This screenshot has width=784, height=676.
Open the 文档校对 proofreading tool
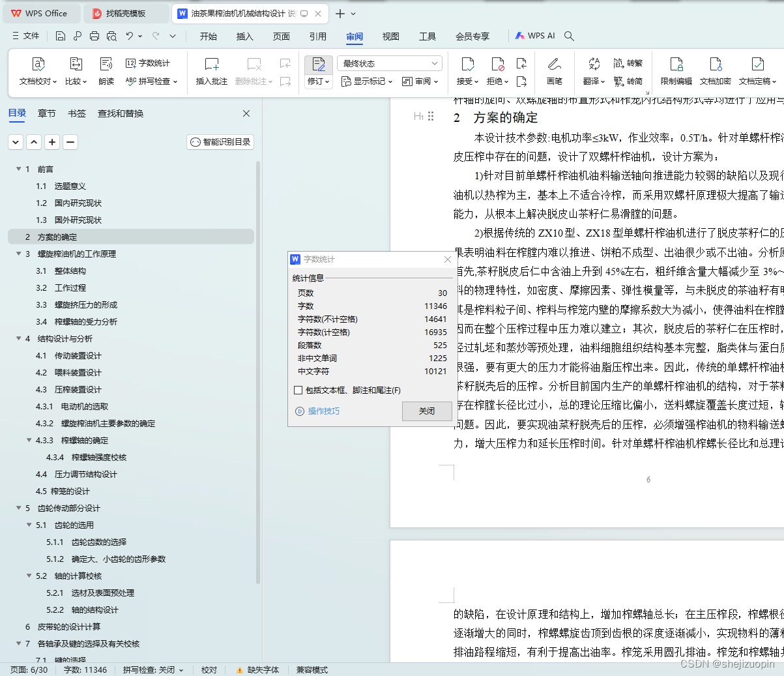(38, 72)
